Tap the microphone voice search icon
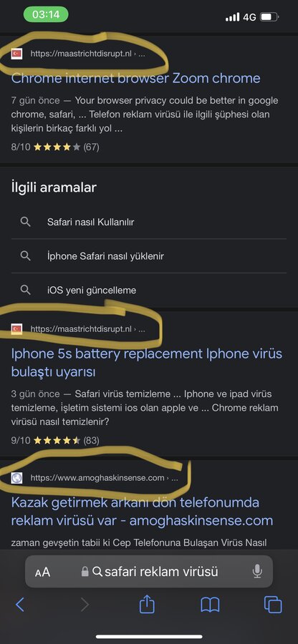The width and height of the screenshot is (298, 644). (x=257, y=571)
